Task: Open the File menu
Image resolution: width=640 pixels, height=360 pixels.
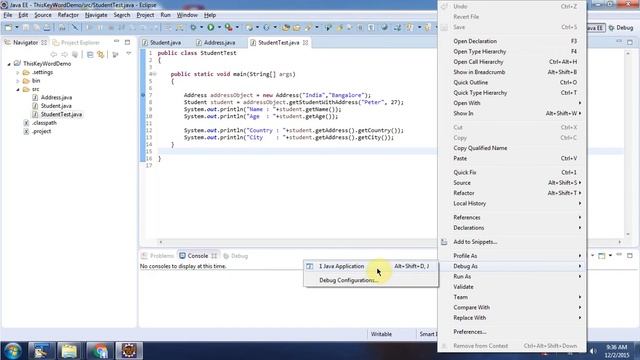Action: pyautogui.click(x=8, y=15)
